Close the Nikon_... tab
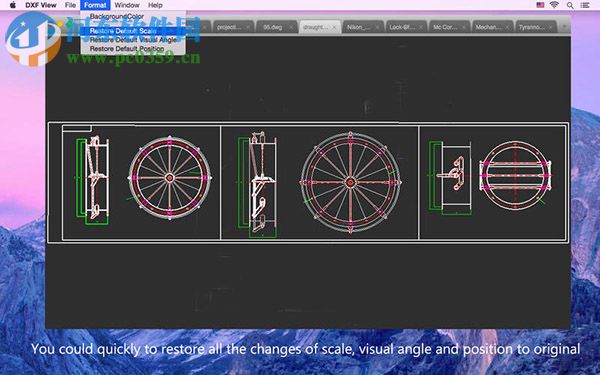This screenshot has height=375, width=600. coord(377,28)
